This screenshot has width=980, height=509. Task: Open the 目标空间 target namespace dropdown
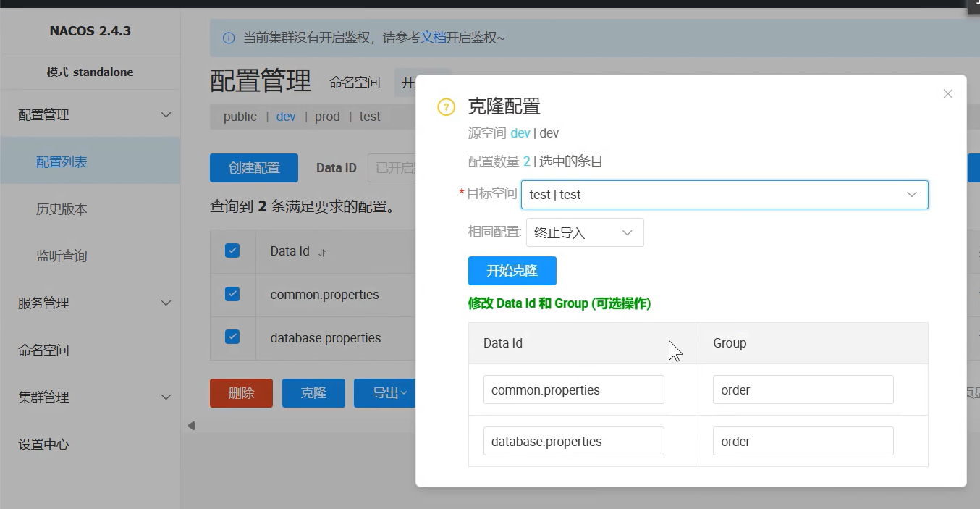(x=911, y=195)
